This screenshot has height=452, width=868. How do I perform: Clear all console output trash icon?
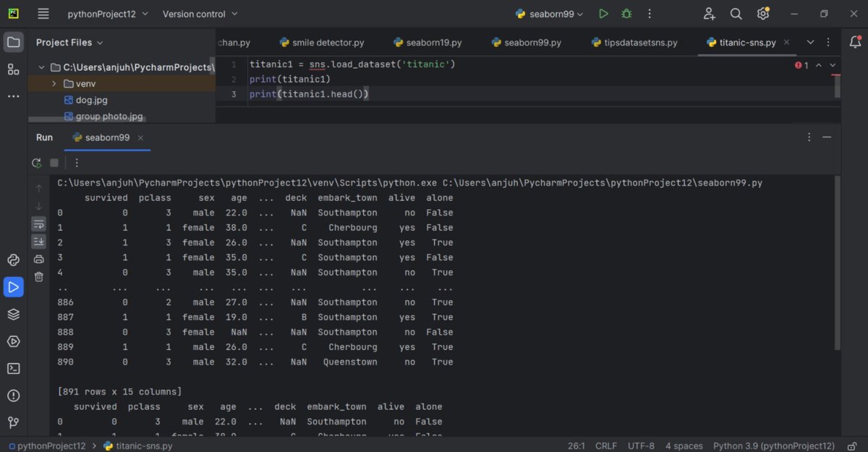coord(39,276)
